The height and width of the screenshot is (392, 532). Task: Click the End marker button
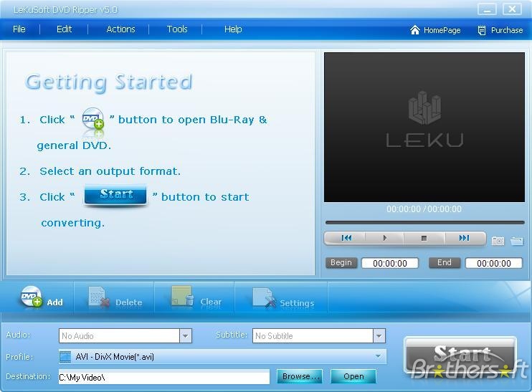tap(444, 263)
